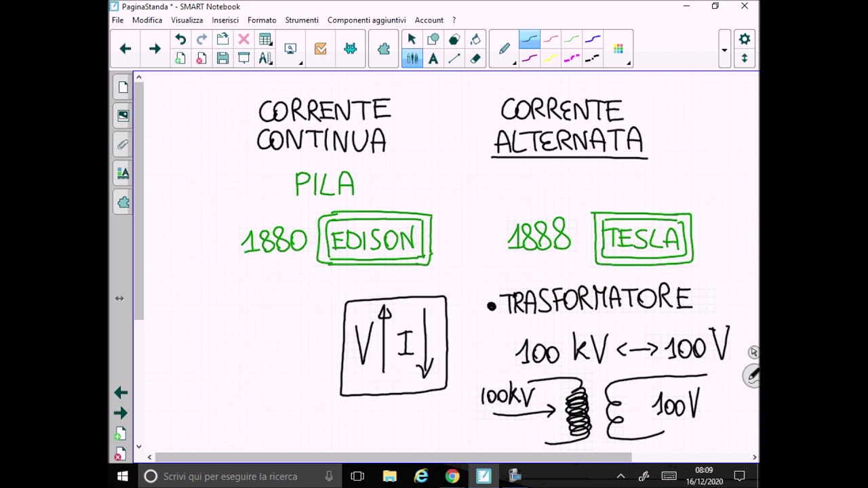Open the Visualizza menu
Screen dimensions: 868x488
pos(187,20)
